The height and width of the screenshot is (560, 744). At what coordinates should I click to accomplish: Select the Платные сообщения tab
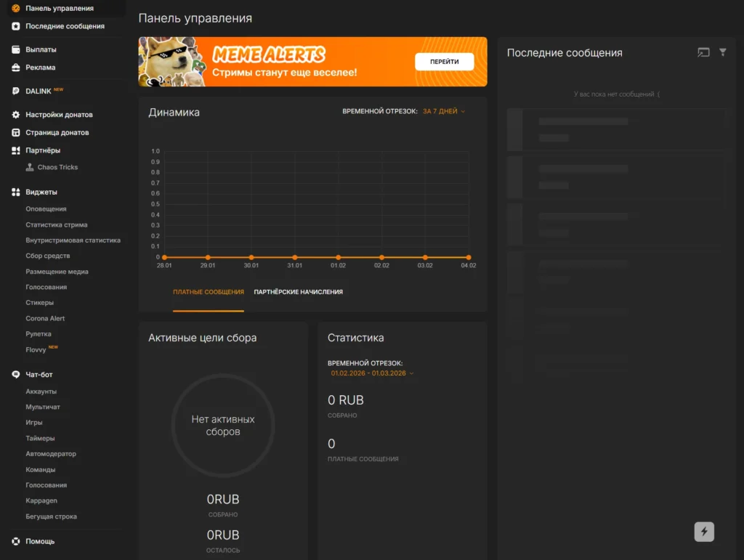click(209, 292)
